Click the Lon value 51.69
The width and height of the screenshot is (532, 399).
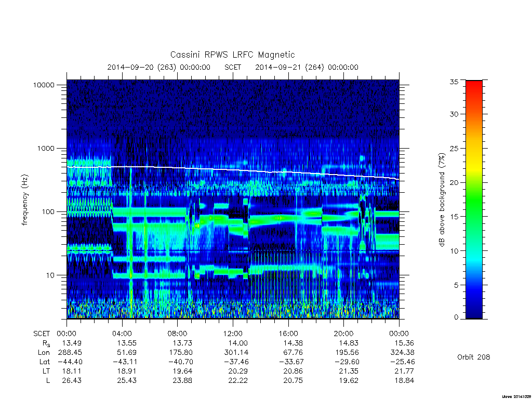point(127,353)
